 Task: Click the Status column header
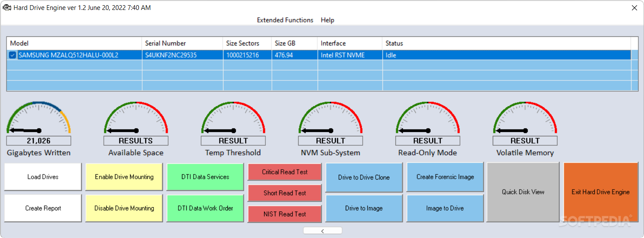point(507,43)
